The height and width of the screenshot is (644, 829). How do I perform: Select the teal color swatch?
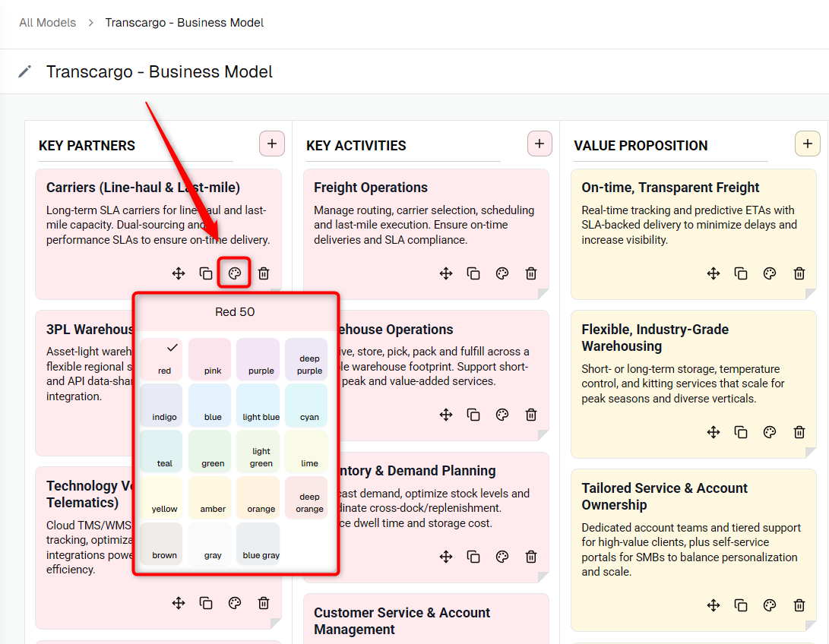click(161, 451)
